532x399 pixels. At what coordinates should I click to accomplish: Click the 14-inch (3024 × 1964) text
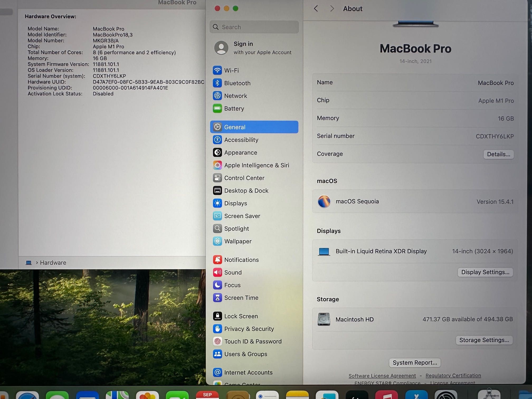tap(483, 251)
